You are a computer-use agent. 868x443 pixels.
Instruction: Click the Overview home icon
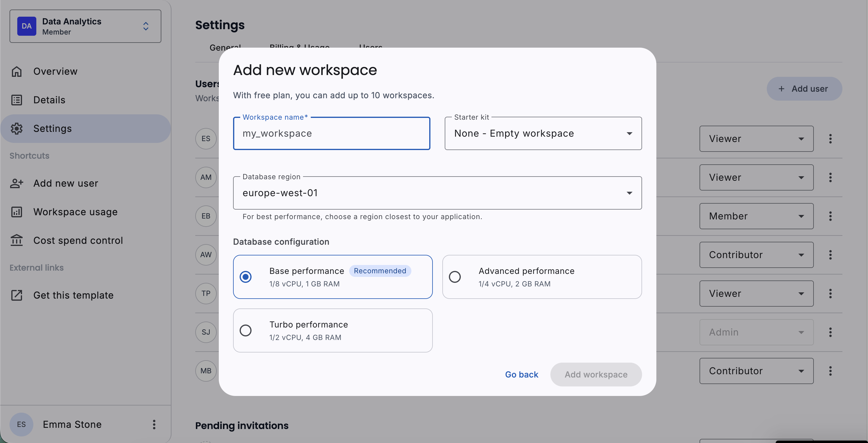16,71
